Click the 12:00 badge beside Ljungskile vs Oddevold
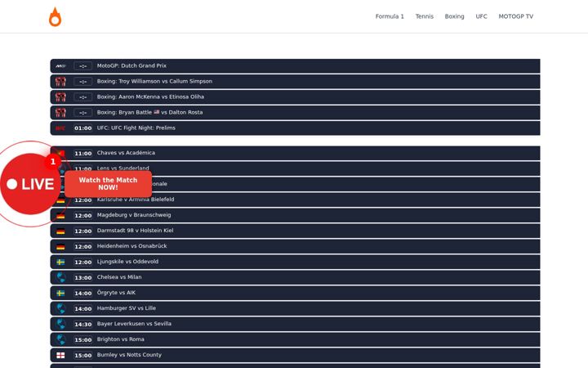The height and width of the screenshot is (368, 588). tap(82, 263)
